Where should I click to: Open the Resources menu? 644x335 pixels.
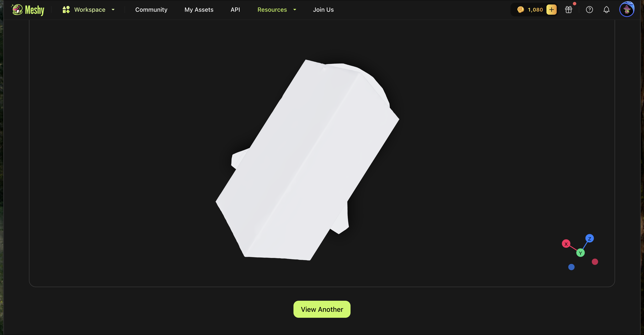point(272,10)
